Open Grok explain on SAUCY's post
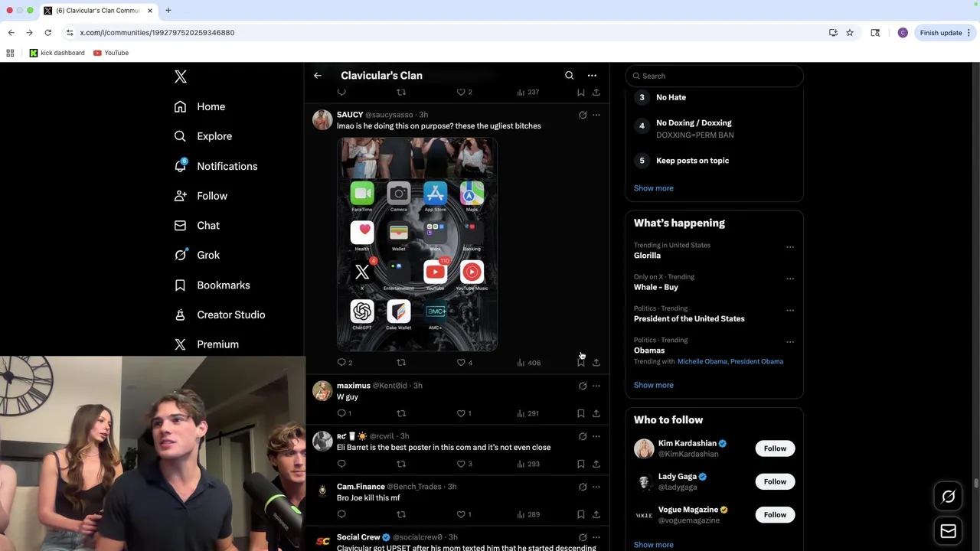Image resolution: width=980 pixels, height=551 pixels. click(583, 115)
